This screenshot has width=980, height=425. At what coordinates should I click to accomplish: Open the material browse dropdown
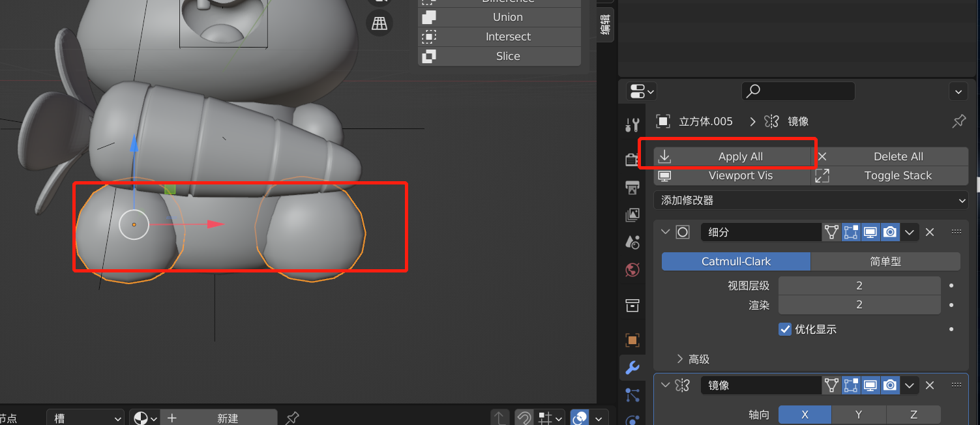tap(145, 418)
